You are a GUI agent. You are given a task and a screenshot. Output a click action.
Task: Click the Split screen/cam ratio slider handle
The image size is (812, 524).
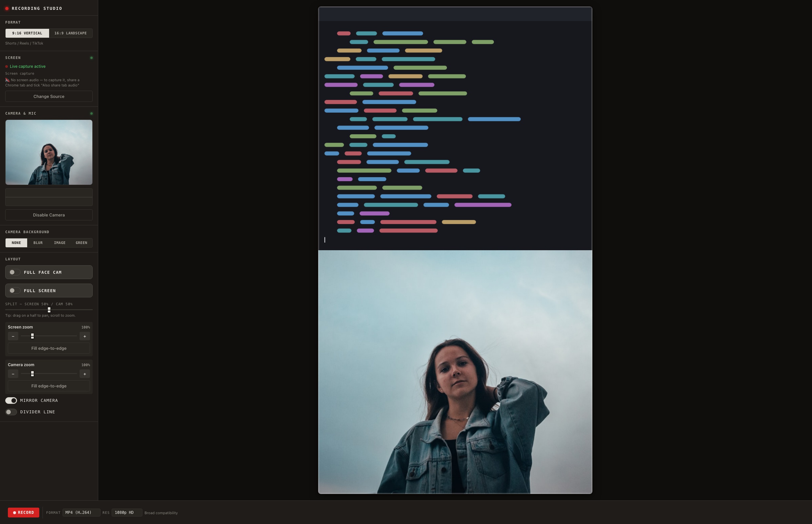[x=49, y=309]
